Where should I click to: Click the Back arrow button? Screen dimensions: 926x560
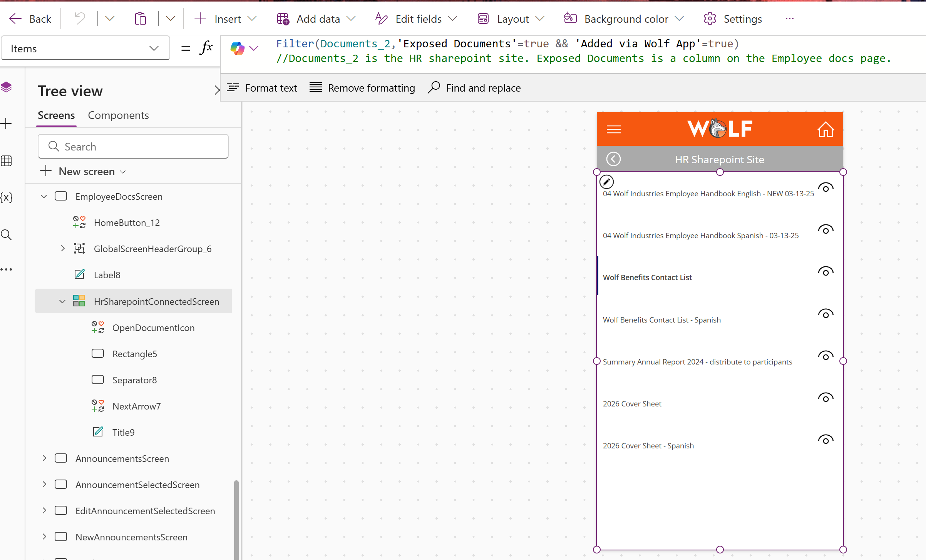click(x=30, y=18)
